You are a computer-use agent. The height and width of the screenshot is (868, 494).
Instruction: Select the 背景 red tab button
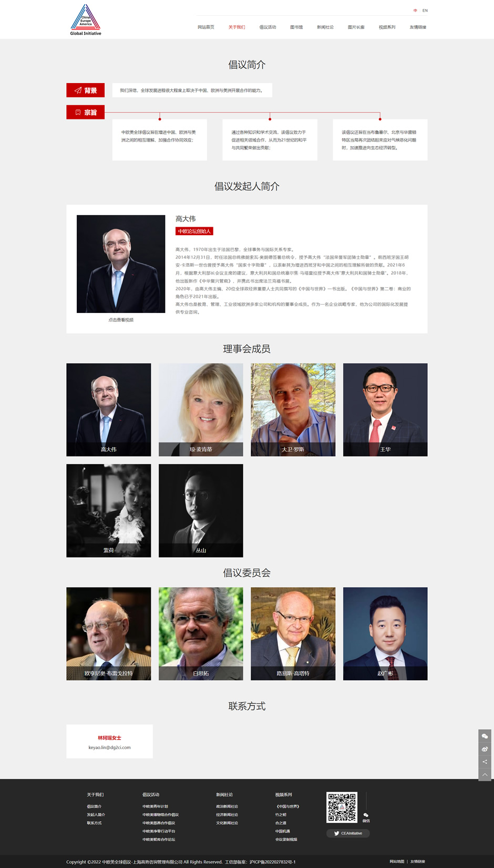point(85,90)
